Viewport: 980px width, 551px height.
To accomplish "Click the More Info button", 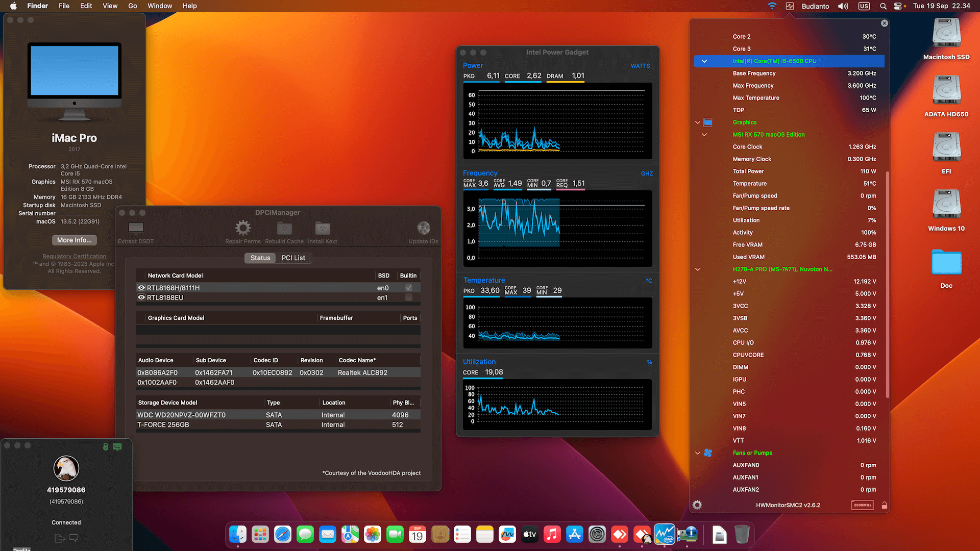I will tap(74, 240).
